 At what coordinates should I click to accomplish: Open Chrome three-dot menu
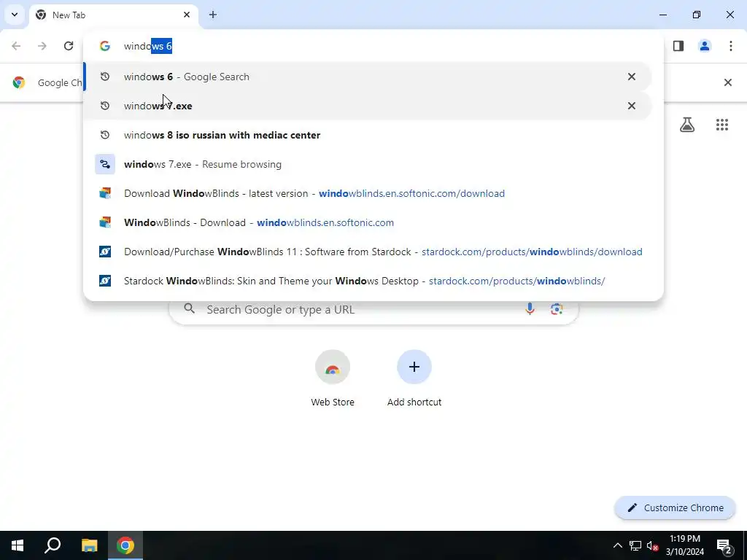click(731, 46)
